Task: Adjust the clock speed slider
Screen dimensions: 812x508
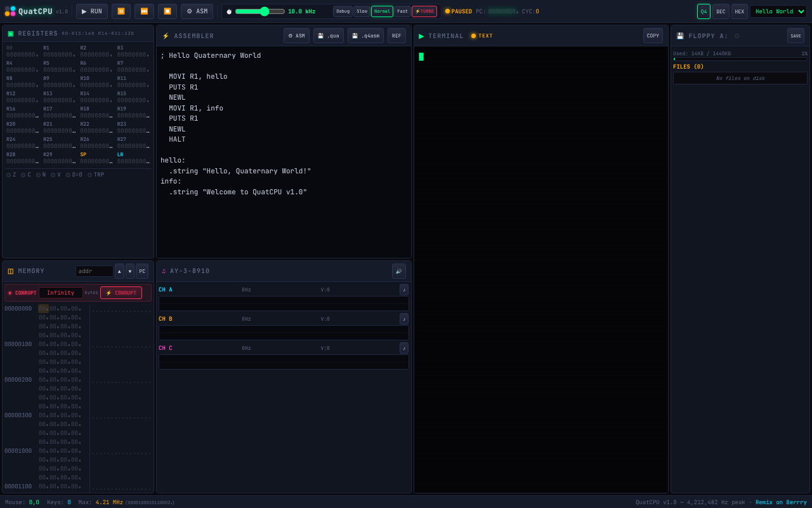Action: pos(260,11)
